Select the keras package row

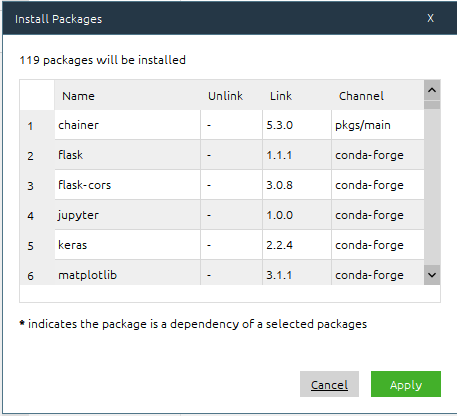point(222,245)
